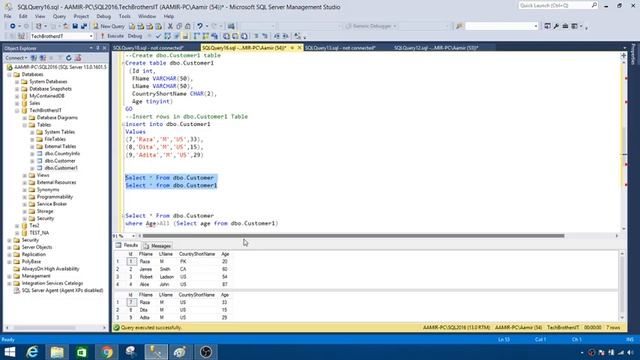Click the wrench Properties icon in the toolbar
Screen dimensions: 640x360
(x=556, y=26)
